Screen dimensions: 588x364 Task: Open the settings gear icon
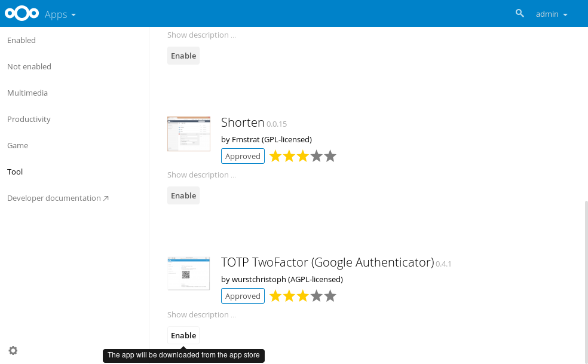pos(13,350)
